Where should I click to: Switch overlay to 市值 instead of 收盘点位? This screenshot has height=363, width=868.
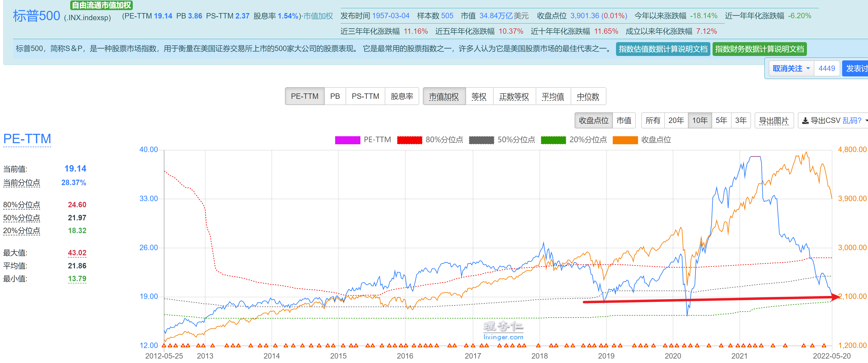coord(624,121)
